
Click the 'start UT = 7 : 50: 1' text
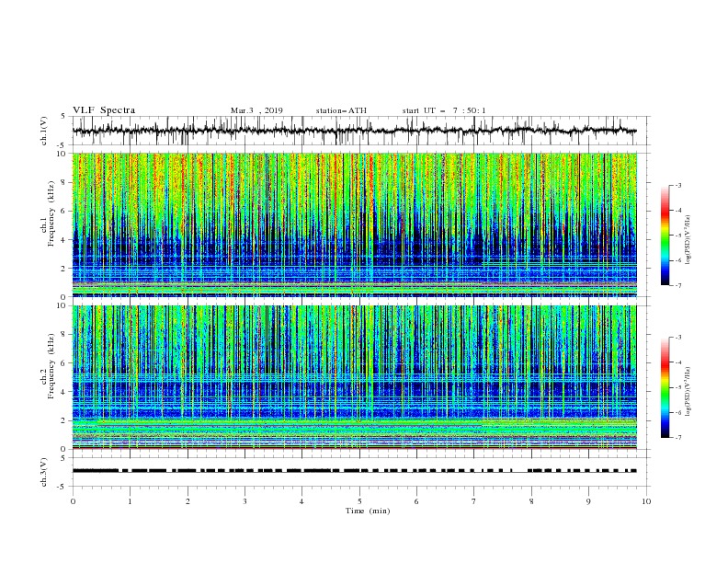coord(444,110)
